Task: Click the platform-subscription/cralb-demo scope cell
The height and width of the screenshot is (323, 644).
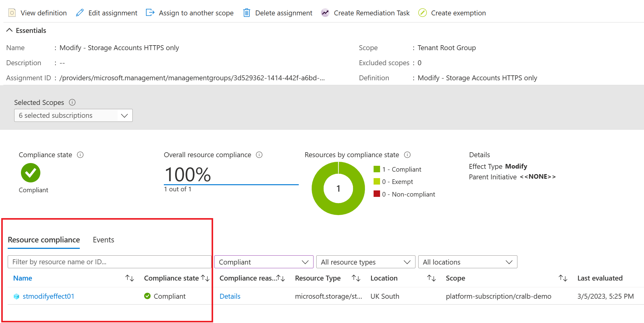Action: (499, 296)
